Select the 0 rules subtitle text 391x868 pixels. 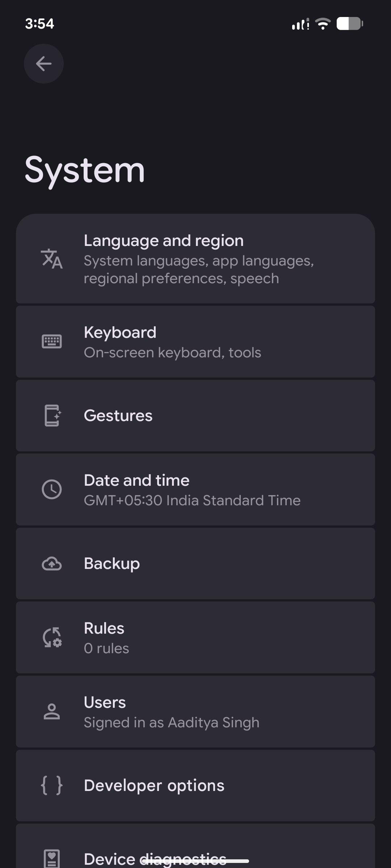click(x=106, y=648)
